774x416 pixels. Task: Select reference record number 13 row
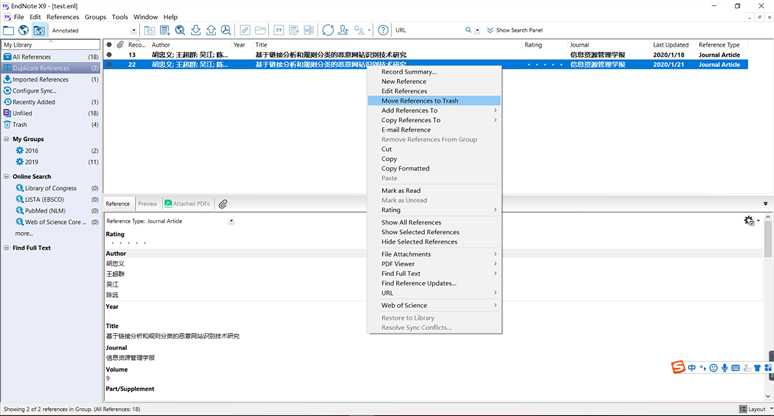[x=426, y=55]
